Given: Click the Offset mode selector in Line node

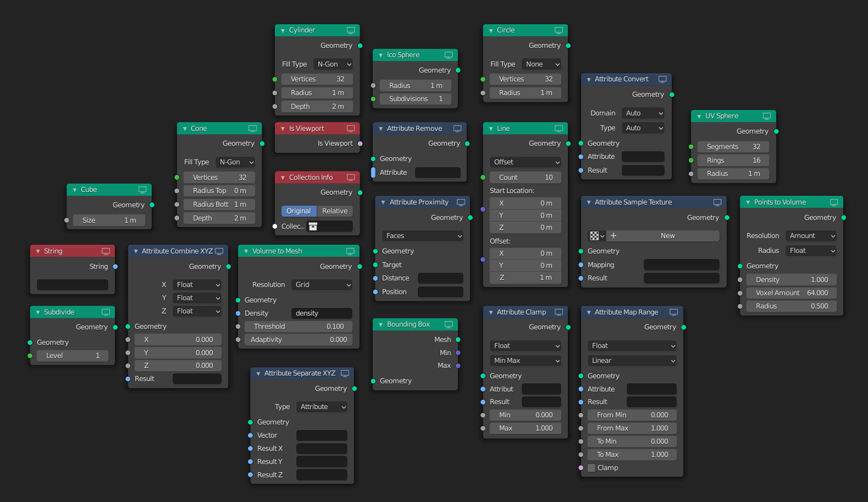Looking at the screenshot, I should [526, 162].
